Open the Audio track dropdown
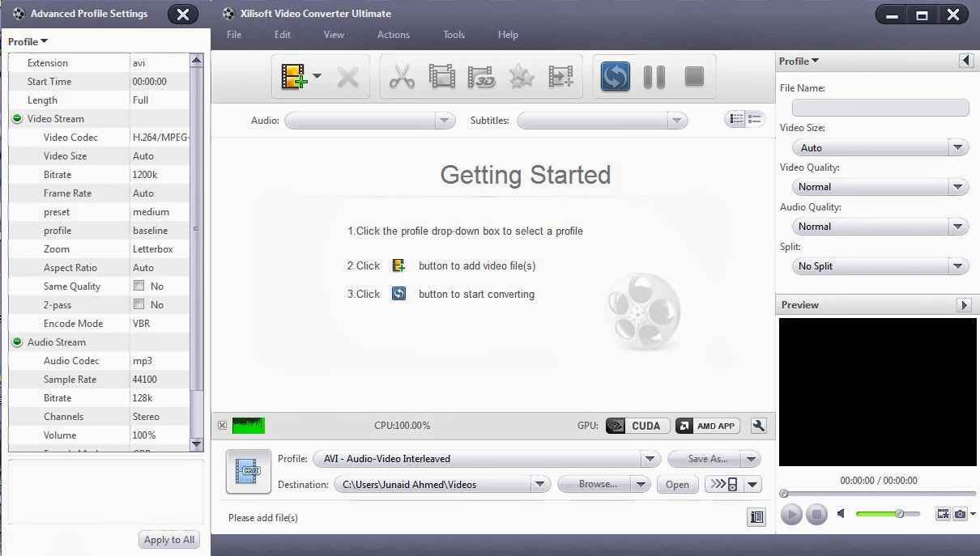Screen dimensions: 980x556 pos(444,121)
